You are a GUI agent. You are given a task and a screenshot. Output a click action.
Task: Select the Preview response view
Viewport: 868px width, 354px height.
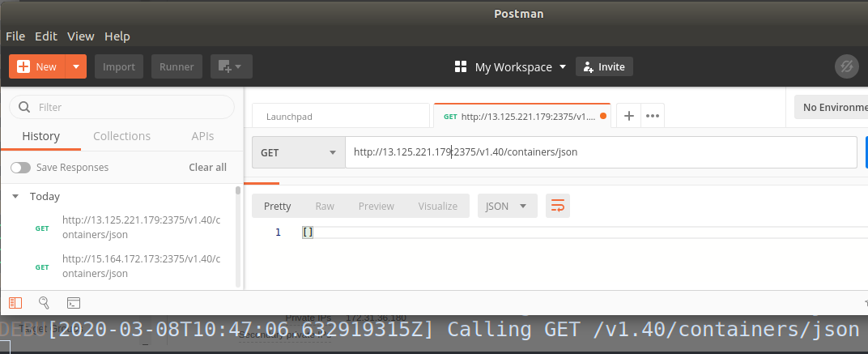[377, 206]
